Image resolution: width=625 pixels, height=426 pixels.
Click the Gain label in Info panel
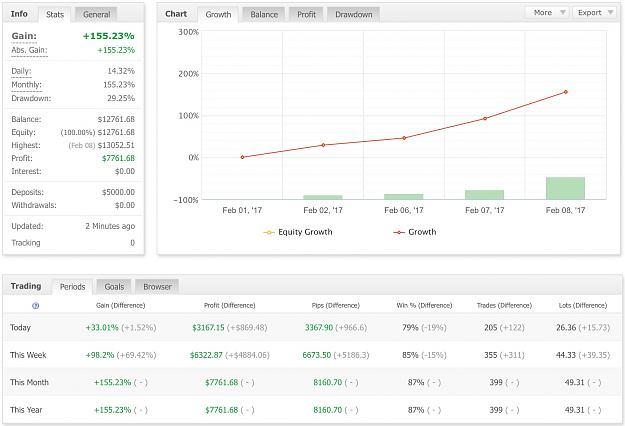pyautogui.click(x=24, y=36)
